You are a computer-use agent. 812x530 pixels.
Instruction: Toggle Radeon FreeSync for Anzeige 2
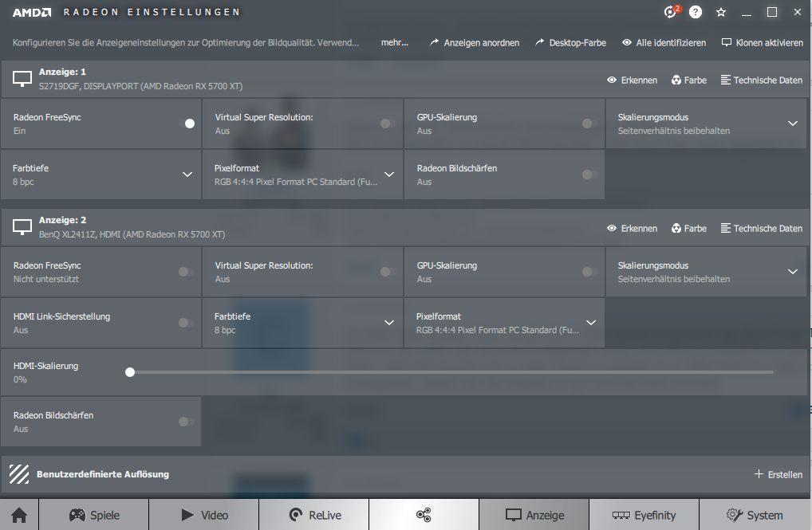click(x=187, y=272)
